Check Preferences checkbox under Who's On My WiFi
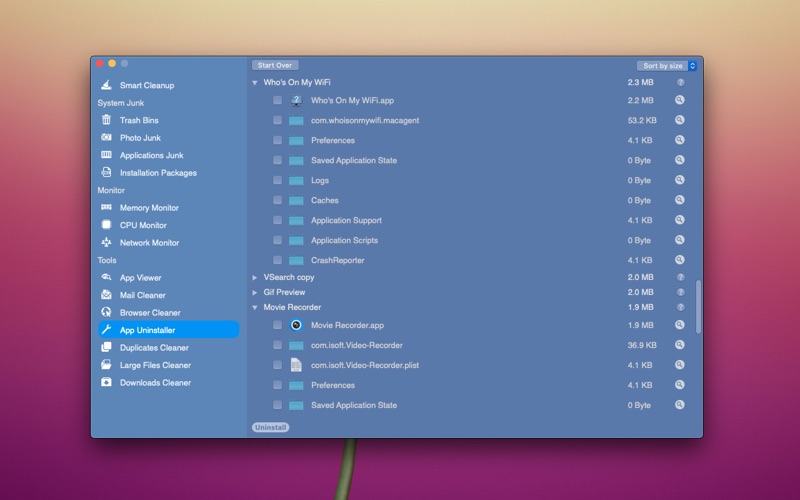The width and height of the screenshot is (800, 500). coord(277,140)
